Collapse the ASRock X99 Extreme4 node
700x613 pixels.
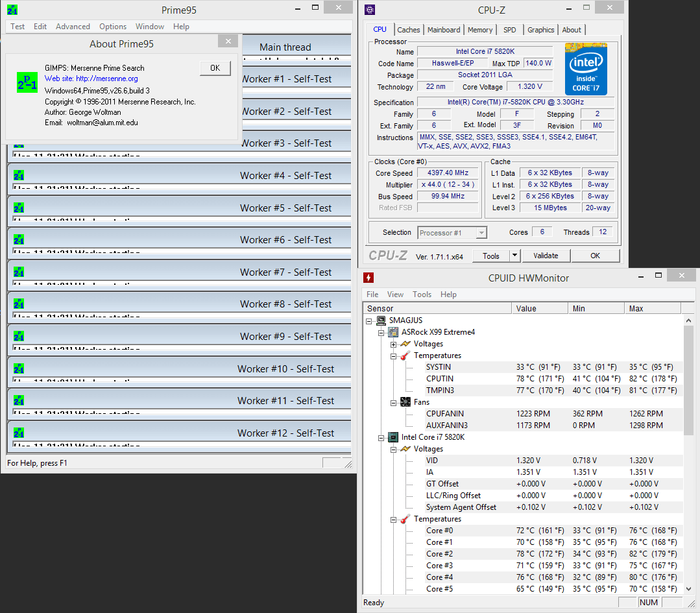click(x=381, y=333)
